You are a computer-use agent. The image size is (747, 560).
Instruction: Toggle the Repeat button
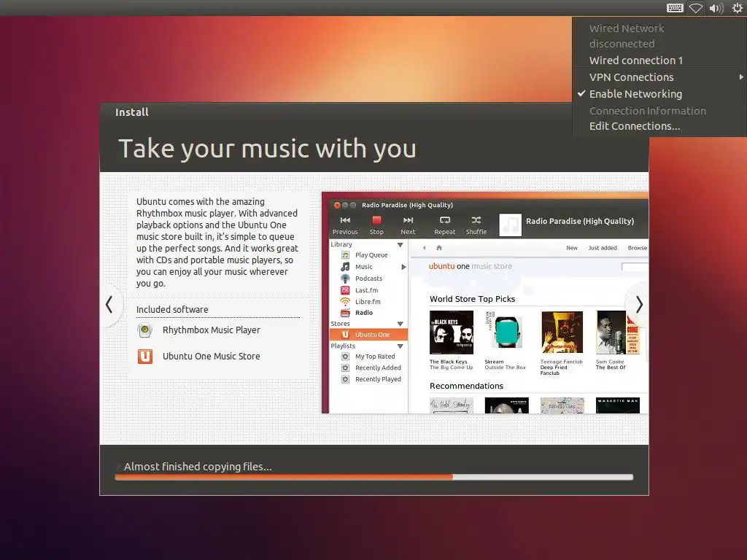coord(444,225)
